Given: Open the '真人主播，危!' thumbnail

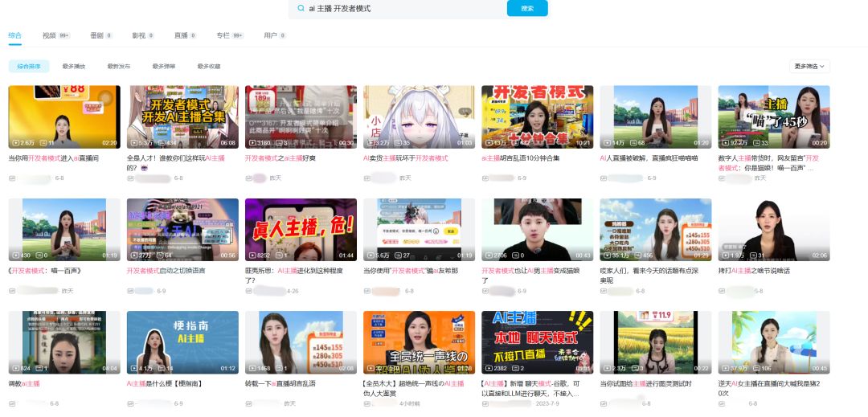Looking at the screenshot, I should point(301,230).
